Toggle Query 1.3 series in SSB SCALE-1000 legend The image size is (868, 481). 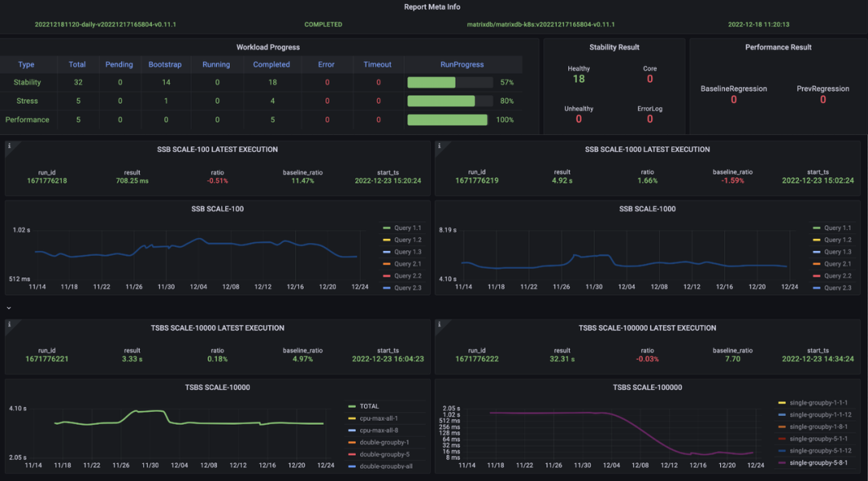(838, 252)
